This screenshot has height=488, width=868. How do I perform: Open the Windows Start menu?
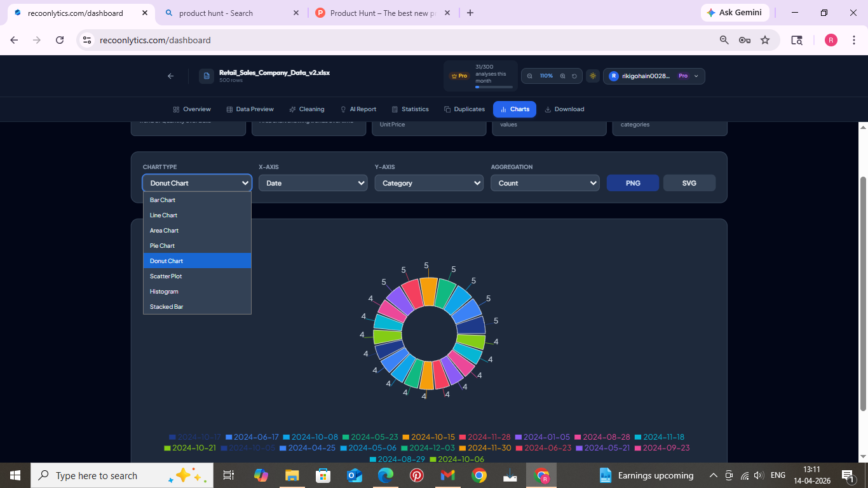[x=15, y=475]
